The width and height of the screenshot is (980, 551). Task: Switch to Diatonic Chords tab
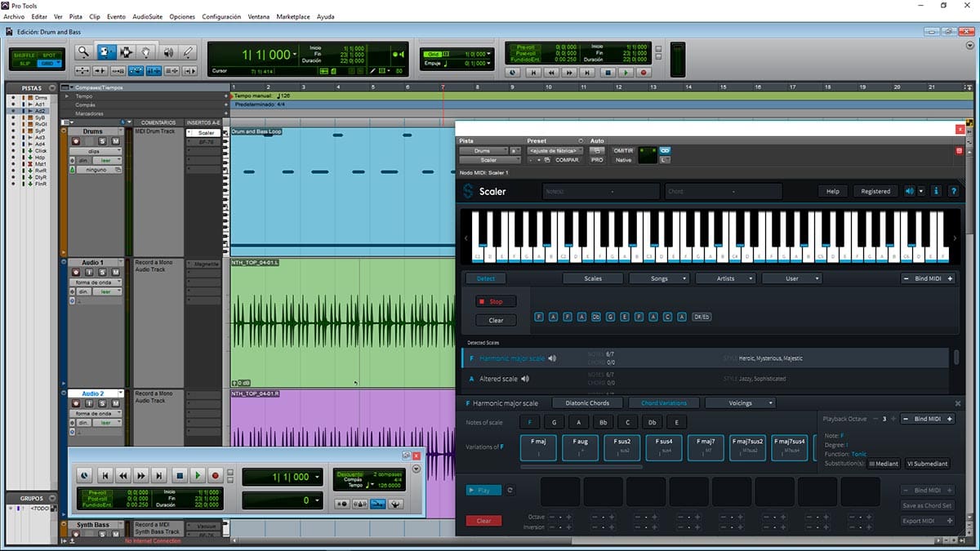pyautogui.click(x=587, y=403)
